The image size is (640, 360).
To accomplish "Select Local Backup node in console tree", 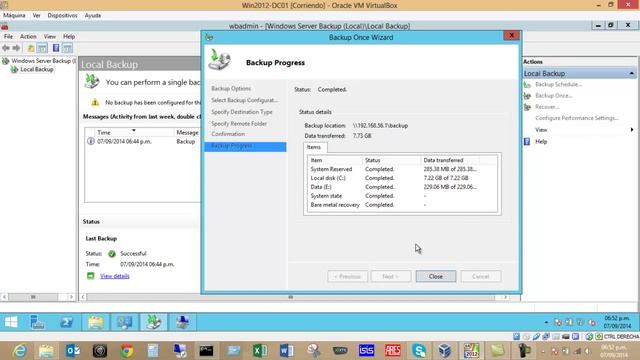I will pos(37,69).
